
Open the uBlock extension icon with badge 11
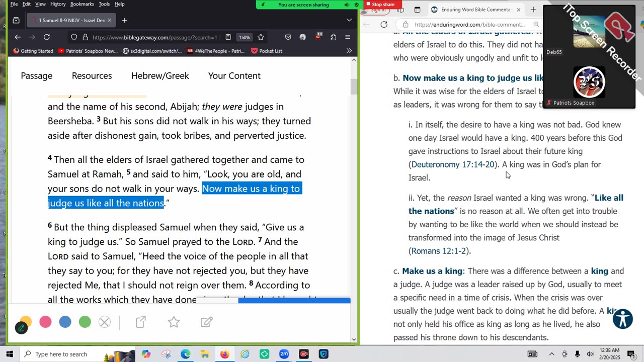(x=318, y=37)
